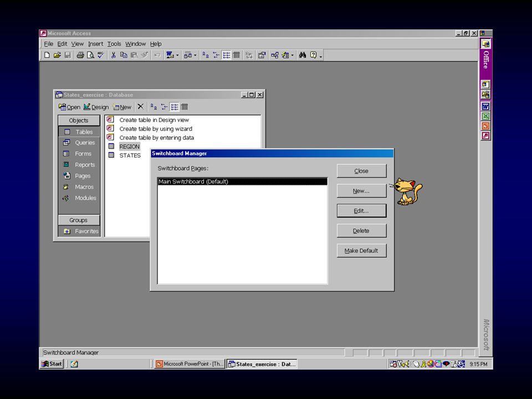Viewport: 532px width, 399px height.
Task: Click the Cut scissors icon
Action: pos(114,55)
